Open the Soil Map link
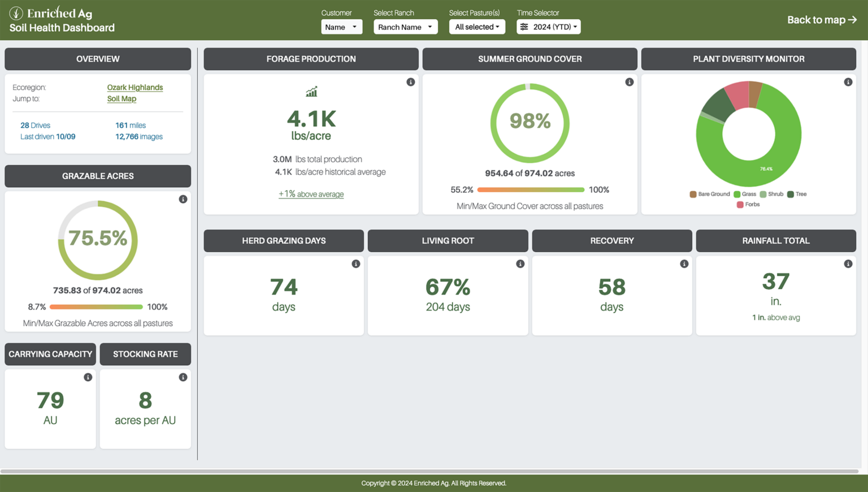 point(121,98)
